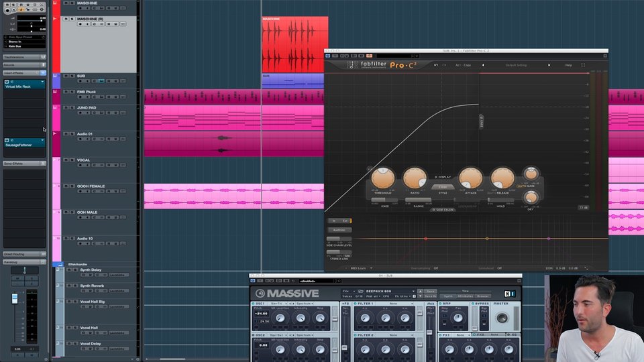Click Copy in the Pro-C 2 header
This screenshot has height=362, width=644.
pos(468,65)
